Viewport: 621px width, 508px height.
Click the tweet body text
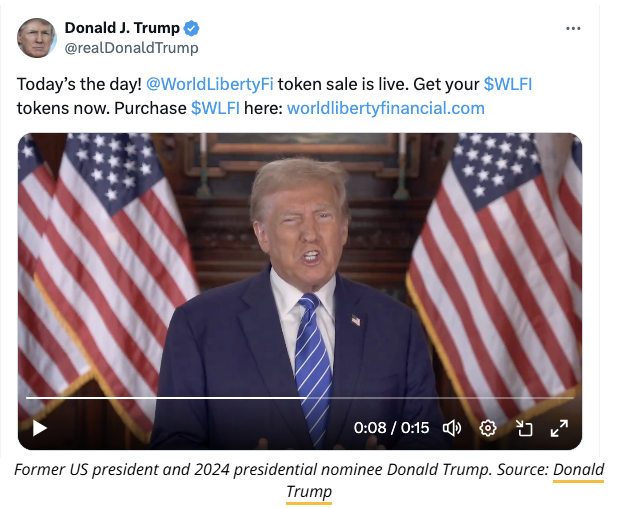coord(274,96)
